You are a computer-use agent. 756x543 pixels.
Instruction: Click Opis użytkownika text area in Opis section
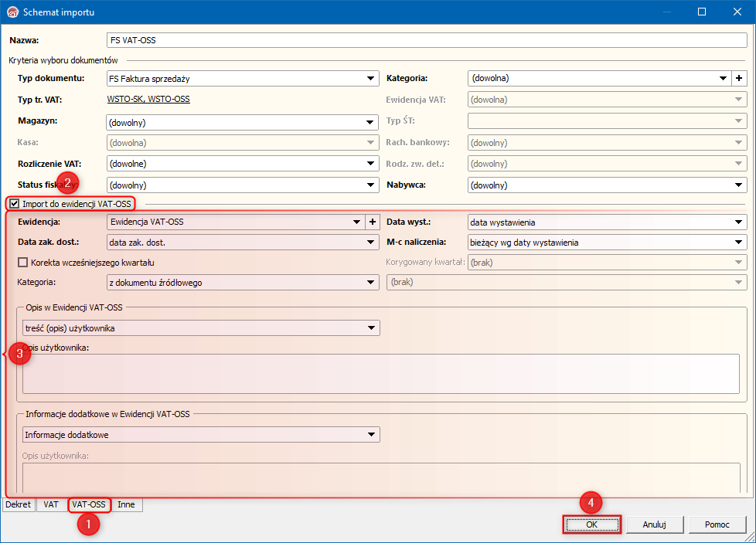pos(381,374)
